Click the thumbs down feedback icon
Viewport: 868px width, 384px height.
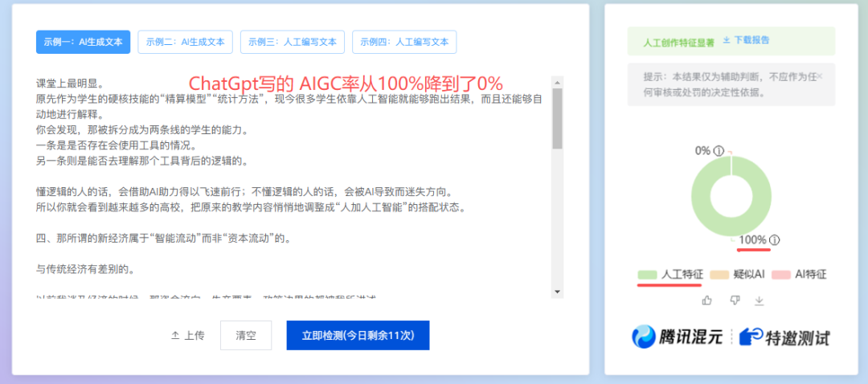click(x=734, y=300)
